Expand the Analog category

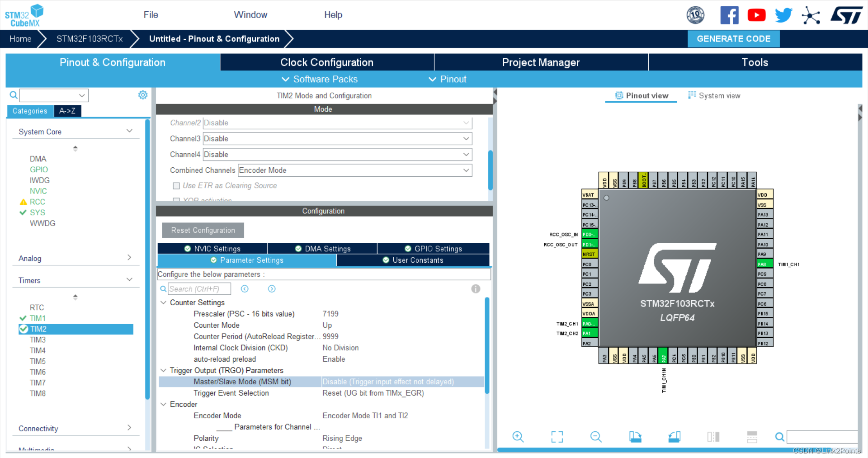pyautogui.click(x=129, y=258)
